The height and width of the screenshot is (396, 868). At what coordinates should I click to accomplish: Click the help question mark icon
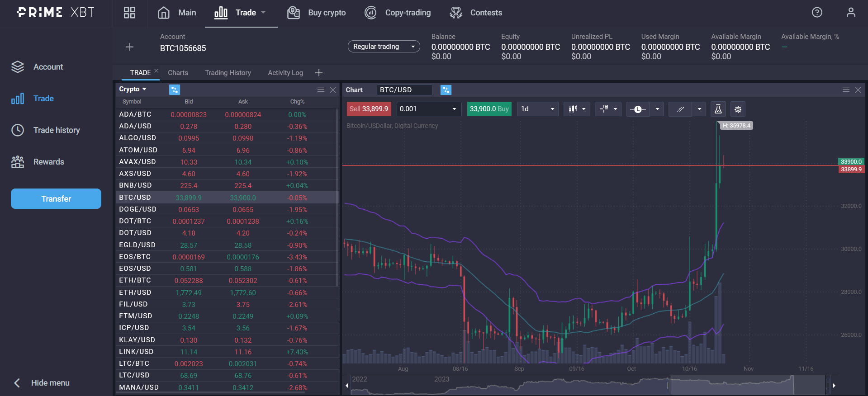817,12
